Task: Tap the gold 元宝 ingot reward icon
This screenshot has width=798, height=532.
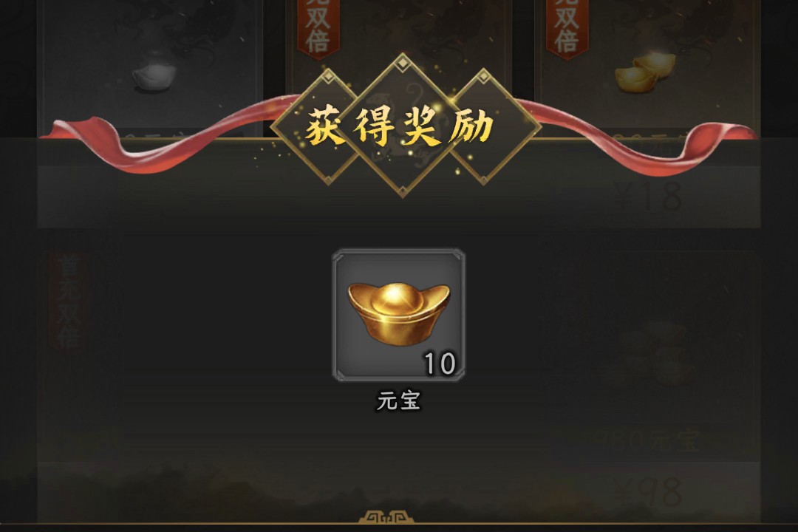Action: [398, 314]
